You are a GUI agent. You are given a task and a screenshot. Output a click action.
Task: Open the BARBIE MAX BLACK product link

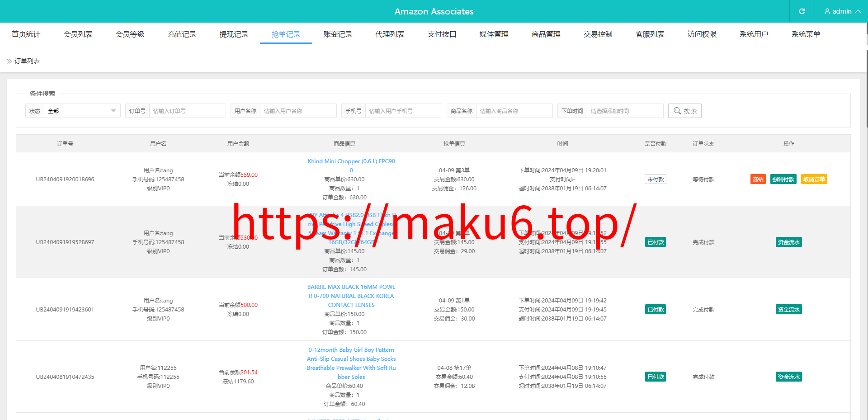pyautogui.click(x=351, y=296)
